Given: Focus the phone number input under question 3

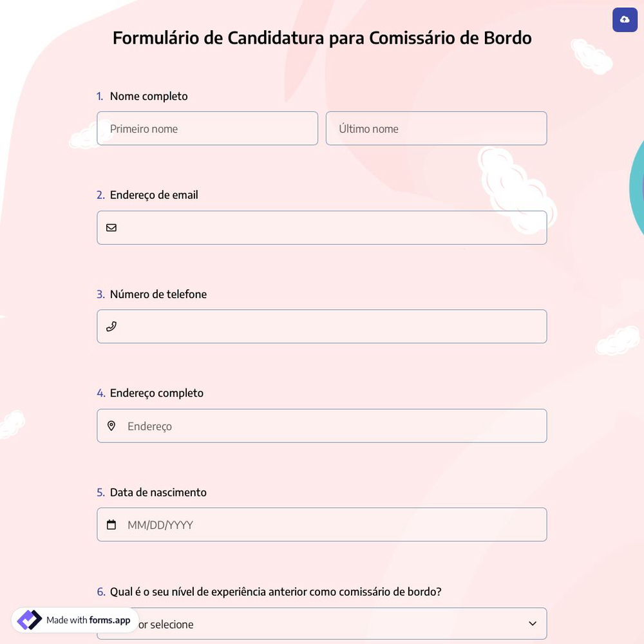Looking at the screenshot, I should 322,326.
